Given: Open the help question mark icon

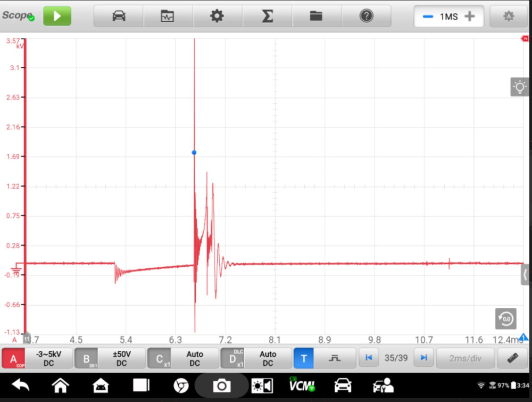Looking at the screenshot, I should [x=366, y=17].
